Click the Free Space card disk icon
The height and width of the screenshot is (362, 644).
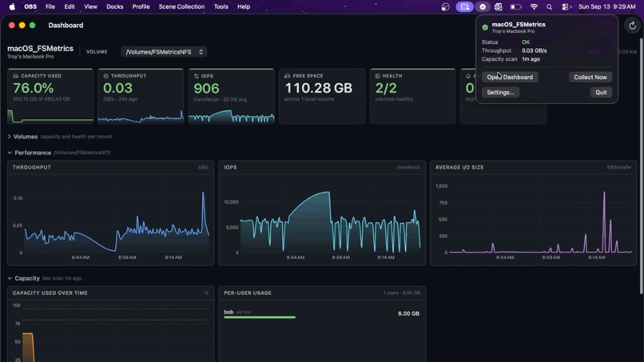[x=287, y=76]
